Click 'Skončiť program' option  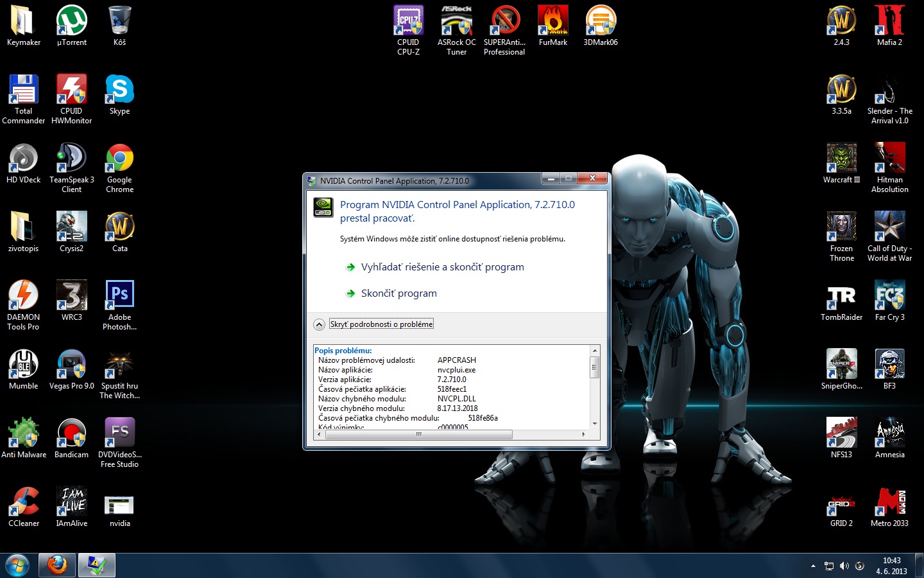[398, 293]
